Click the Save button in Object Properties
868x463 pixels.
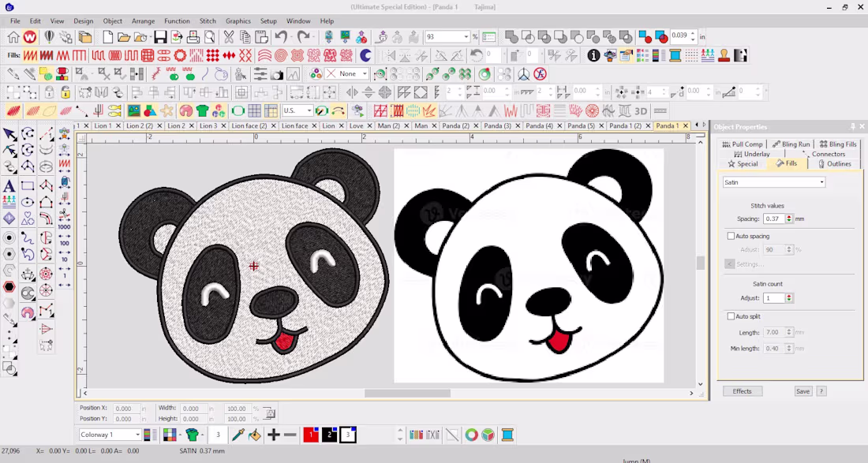click(x=803, y=391)
